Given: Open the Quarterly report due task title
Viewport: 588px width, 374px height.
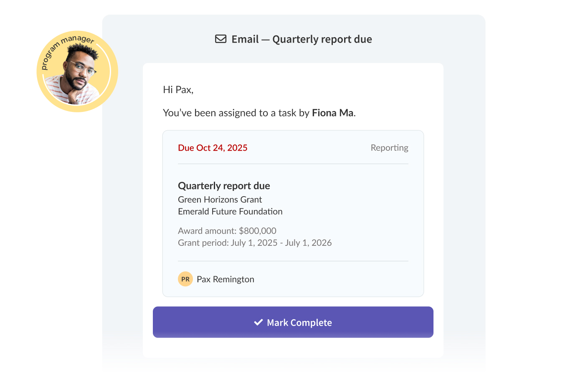Looking at the screenshot, I should point(224,186).
